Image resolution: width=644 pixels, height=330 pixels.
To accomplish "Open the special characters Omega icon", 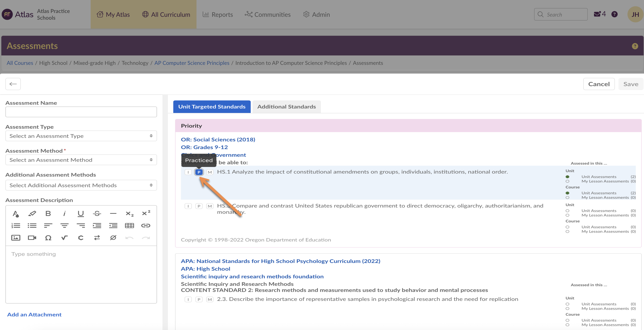I will click(48, 238).
